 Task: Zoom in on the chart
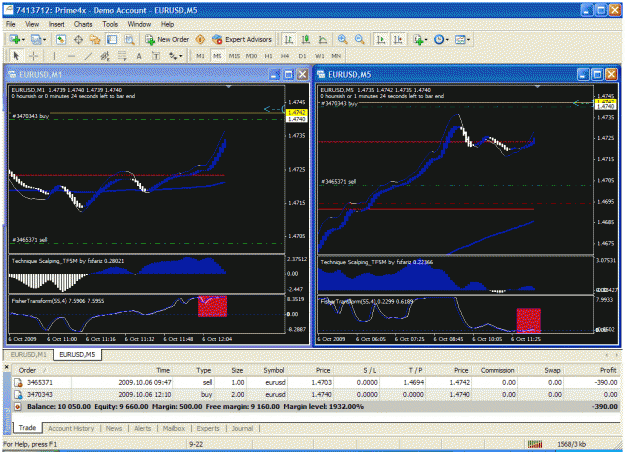[342, 39]
